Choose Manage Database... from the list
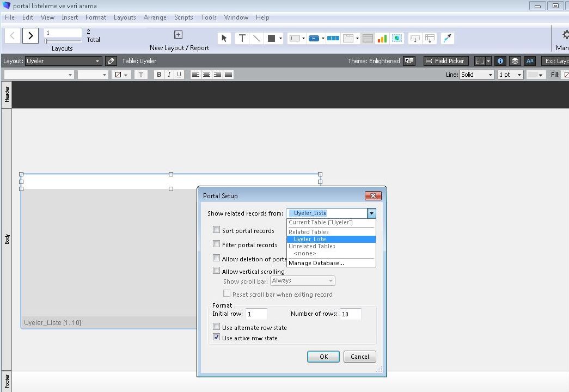The image size is (569, 392). pyautogui.click(x=316, y=263)
